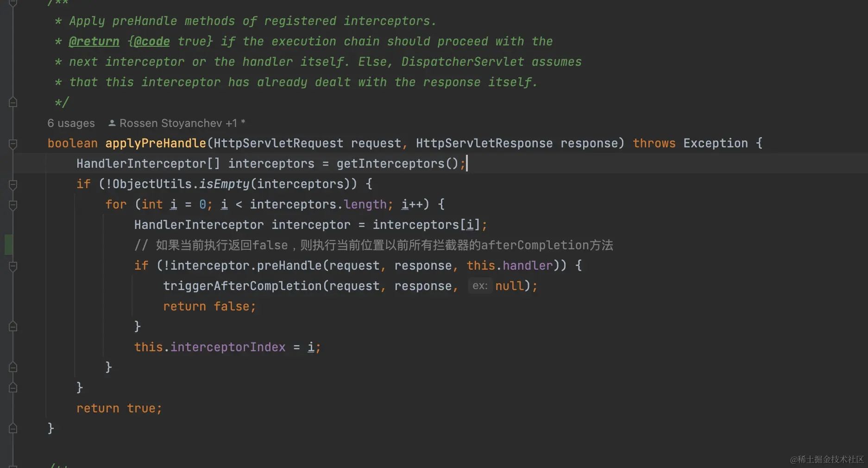The height and width of the screenshot is (468, 868).
Task: Click fold end marker at method's closing brace
Action: tap(13, 429)
